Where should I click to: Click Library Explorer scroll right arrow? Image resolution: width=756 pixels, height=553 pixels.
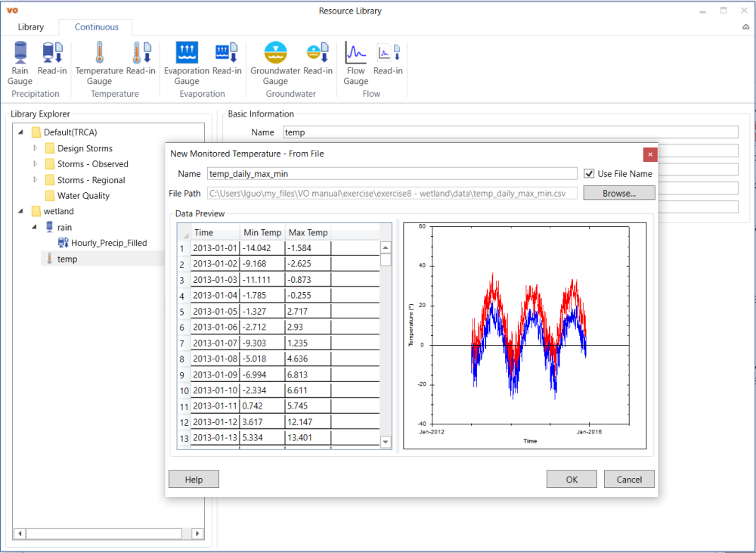click(x=197, y=533)
